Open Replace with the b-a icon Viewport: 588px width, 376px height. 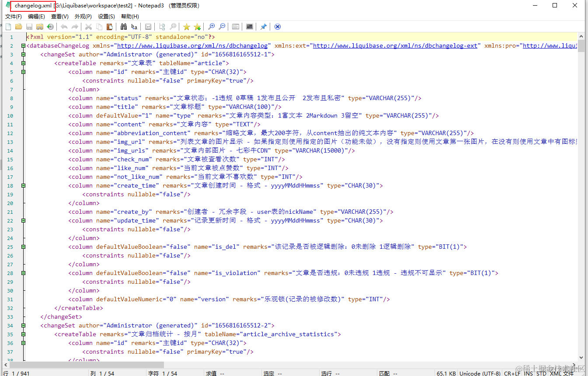pos(134,27)
